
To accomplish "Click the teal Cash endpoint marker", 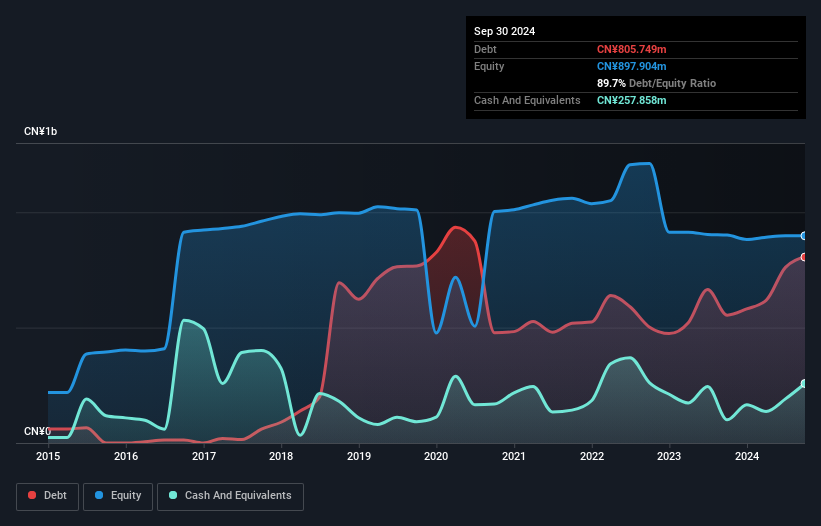I will (804, 384).
